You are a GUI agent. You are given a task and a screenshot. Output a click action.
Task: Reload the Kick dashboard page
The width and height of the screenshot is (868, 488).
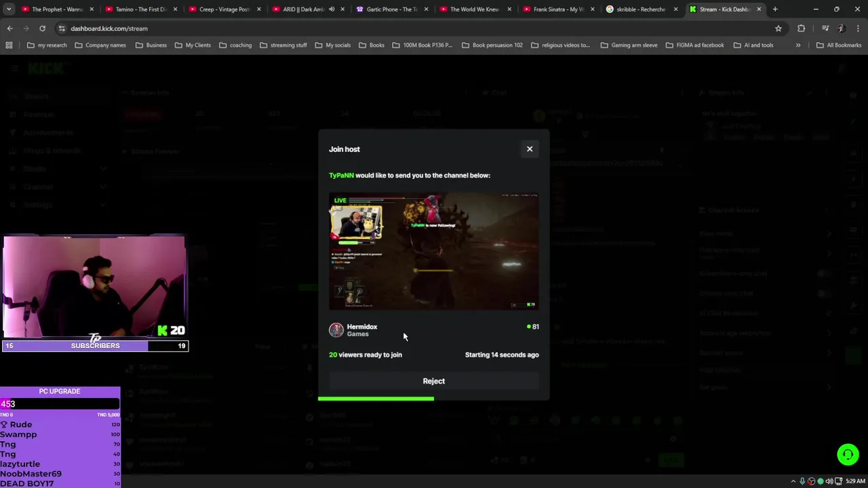pyautogui.click(x=42, y=28)
